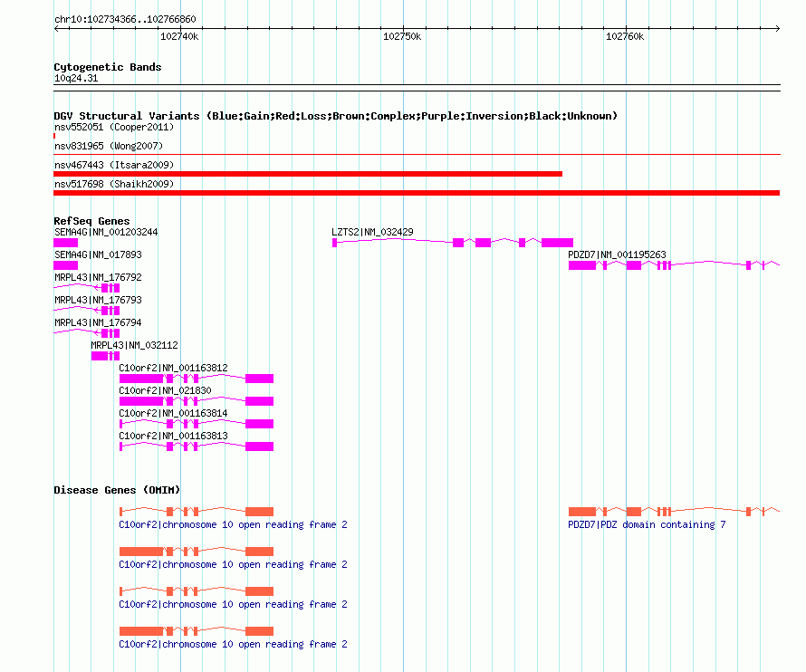Select the Cytogenetic Bands track heading
This screenshot has width=806, height=672.
coord(108,67)
